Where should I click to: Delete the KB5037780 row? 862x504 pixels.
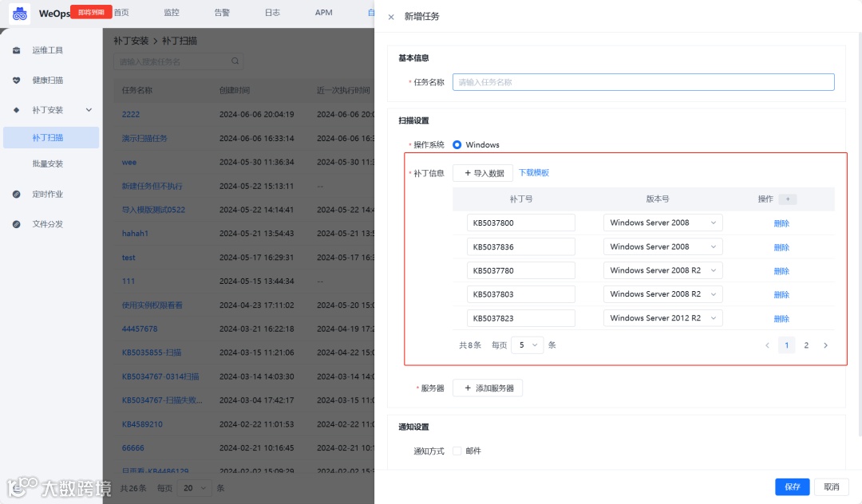pos(781,271)
